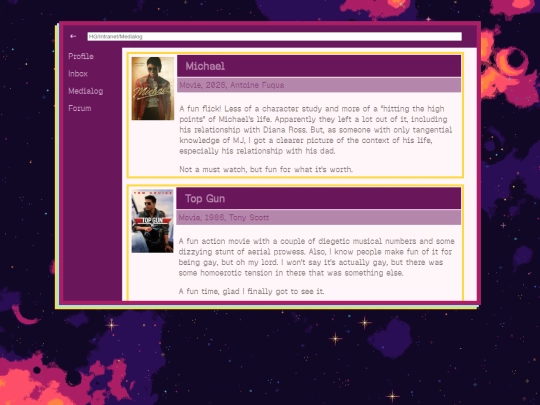
Task: Click the Michael review paragraph starting "A fun flick!"
Action: pyautogui.click(x=315, y=130)
